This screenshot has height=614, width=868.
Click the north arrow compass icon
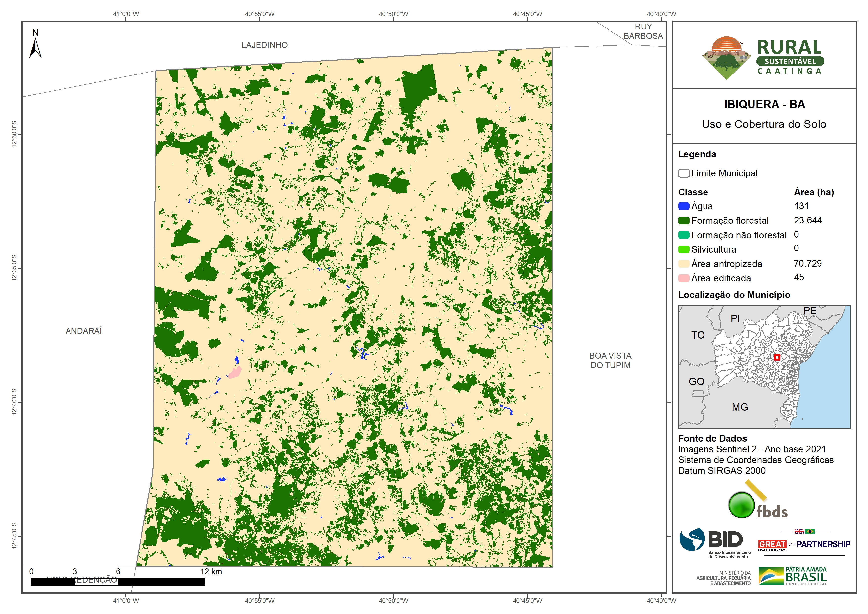(35, 47)
